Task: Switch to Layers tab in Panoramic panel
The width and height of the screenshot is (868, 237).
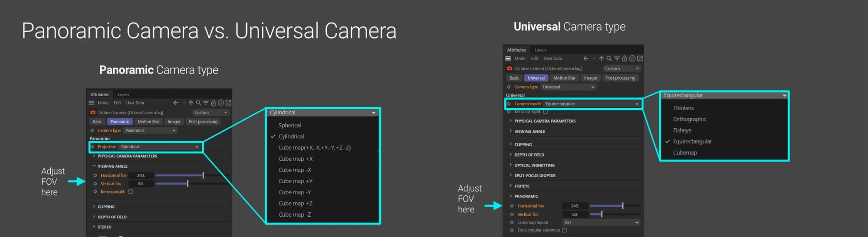Action: (x=123, y=94)
